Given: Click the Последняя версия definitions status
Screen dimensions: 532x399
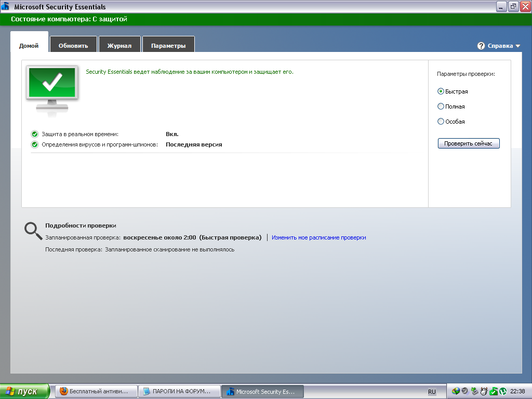Looking at the screenshot, I should [x=194, y=144].
